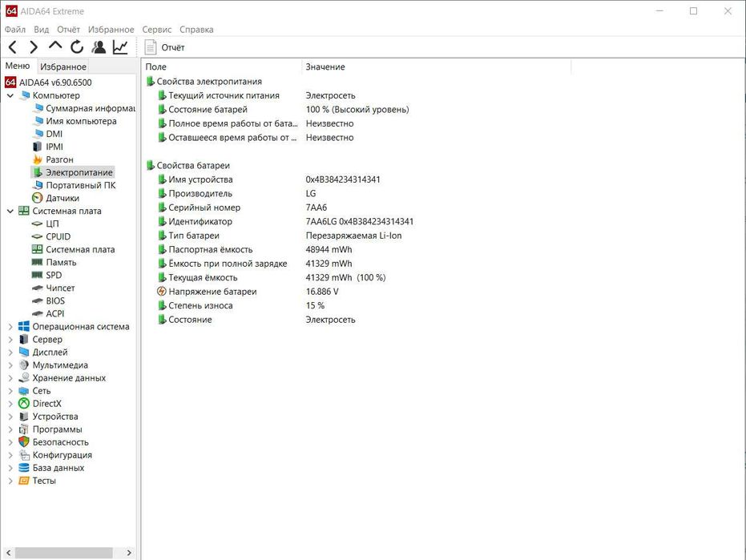Expand the Сеть branch
746x560 pixels.
click(x=10, y=391)
